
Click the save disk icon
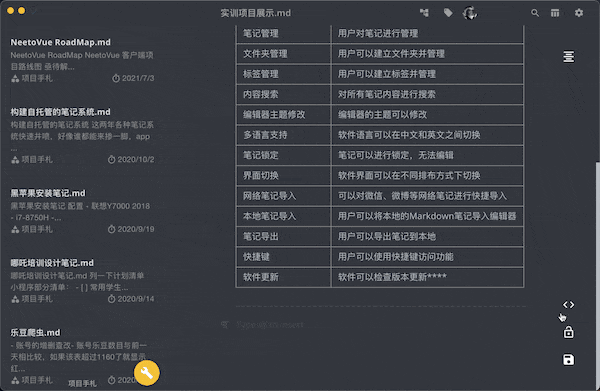click(569, 360)
